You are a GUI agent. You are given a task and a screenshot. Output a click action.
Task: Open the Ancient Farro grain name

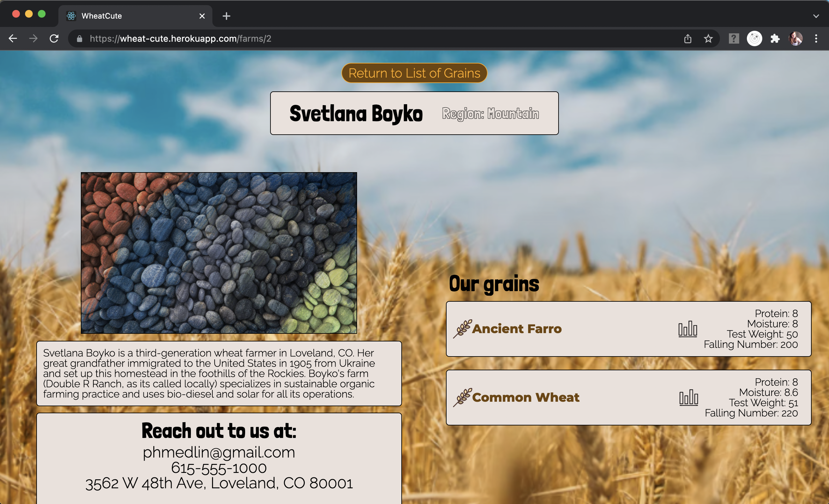pos(517,329)
